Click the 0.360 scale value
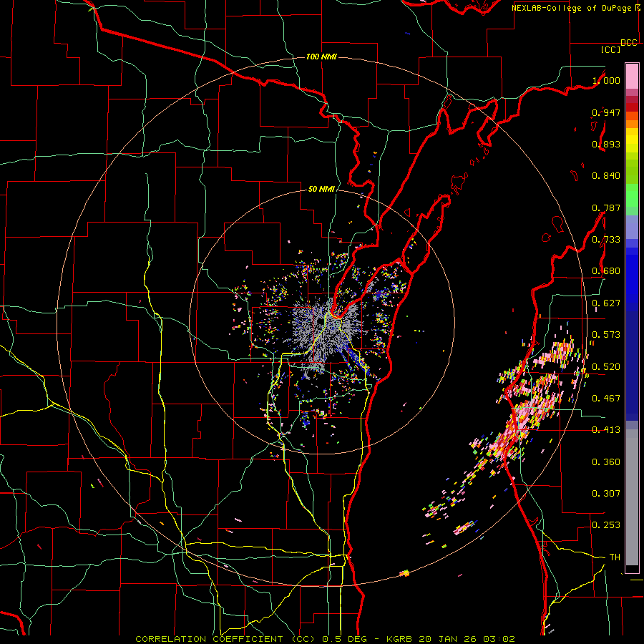The width and height of the screenshot is (644, 644). point(606,462)
